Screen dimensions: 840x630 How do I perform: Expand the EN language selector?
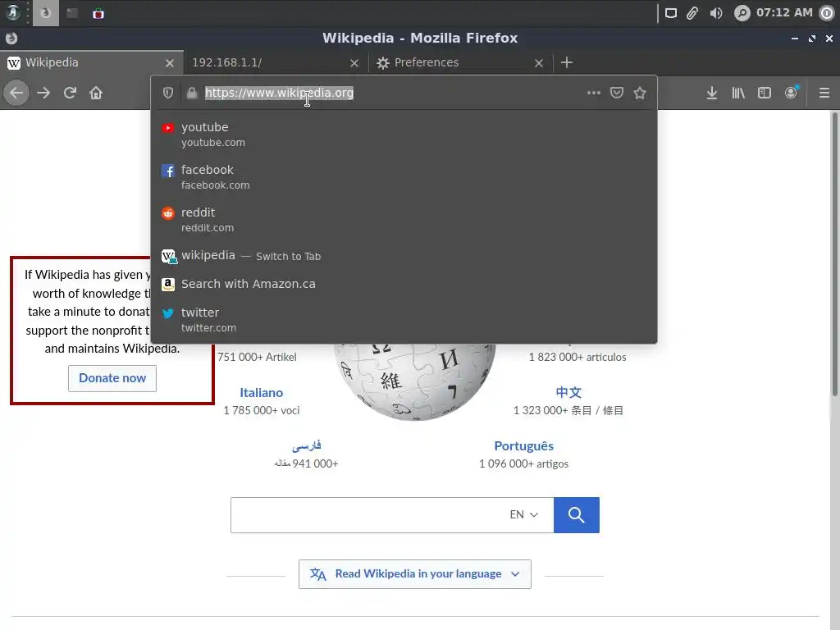pos(524,514)
